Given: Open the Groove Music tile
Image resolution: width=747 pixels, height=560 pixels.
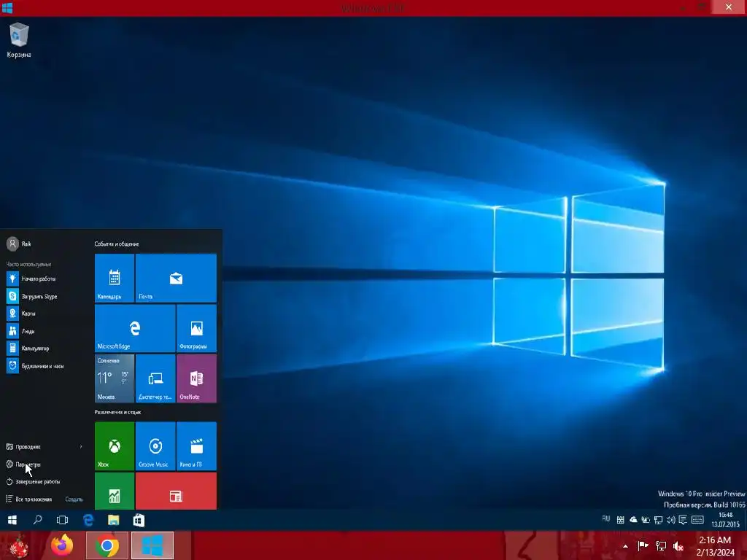Looking at the screenshot, I should coord(155,446).
